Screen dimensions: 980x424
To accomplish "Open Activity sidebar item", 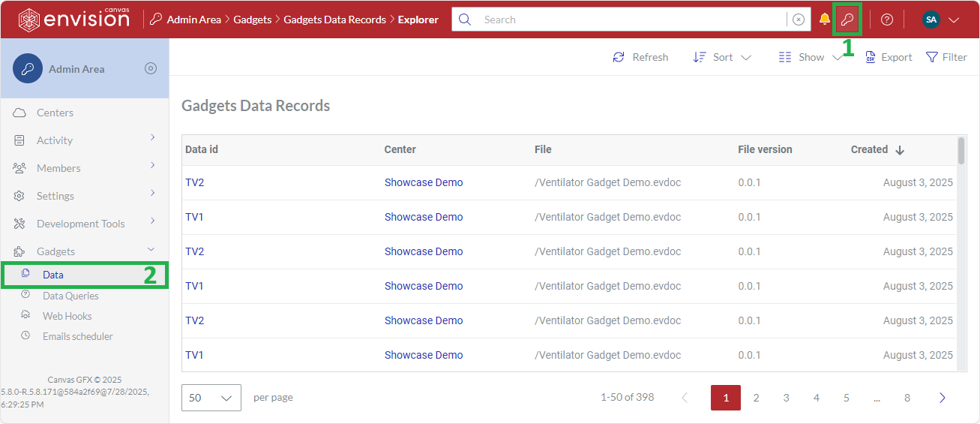I will click(x=55, y=140).
